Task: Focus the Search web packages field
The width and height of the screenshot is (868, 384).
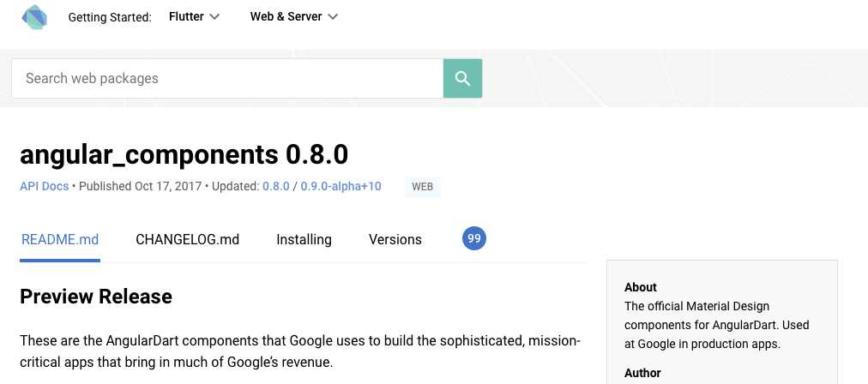Action: tap(227, 79)
